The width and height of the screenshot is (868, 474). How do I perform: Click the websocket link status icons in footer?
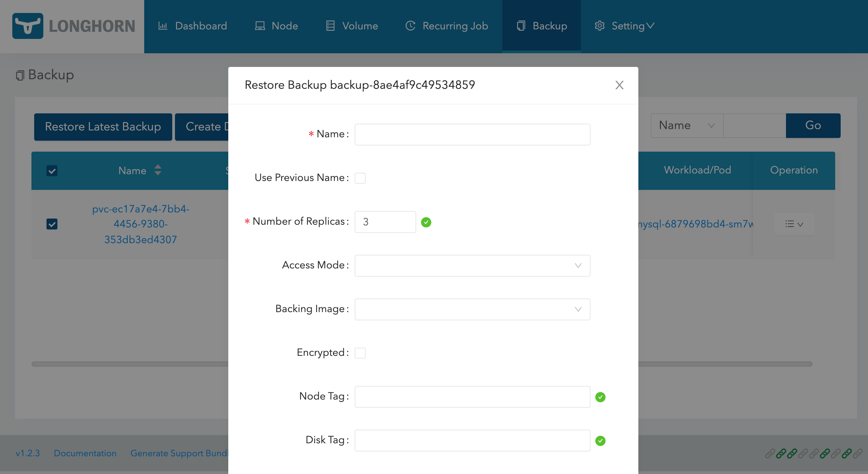point(814,454)
